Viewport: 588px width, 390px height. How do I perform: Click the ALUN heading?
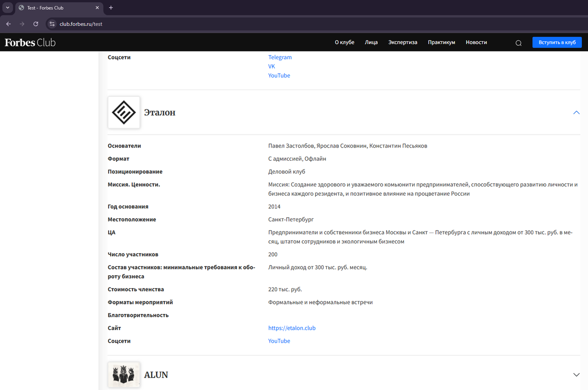pyautogui.click(x=156, y=375)
